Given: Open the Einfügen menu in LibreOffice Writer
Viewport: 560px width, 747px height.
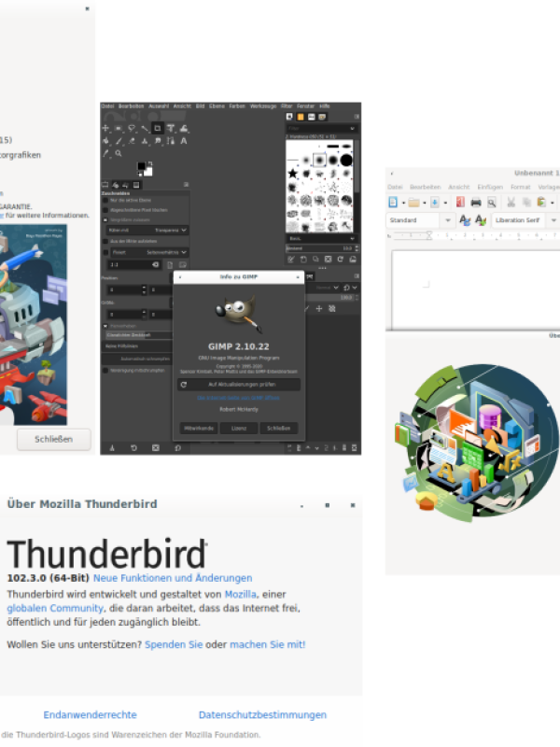Looking at the screenshot, I should pyautogui.click(x=489, y=187).
